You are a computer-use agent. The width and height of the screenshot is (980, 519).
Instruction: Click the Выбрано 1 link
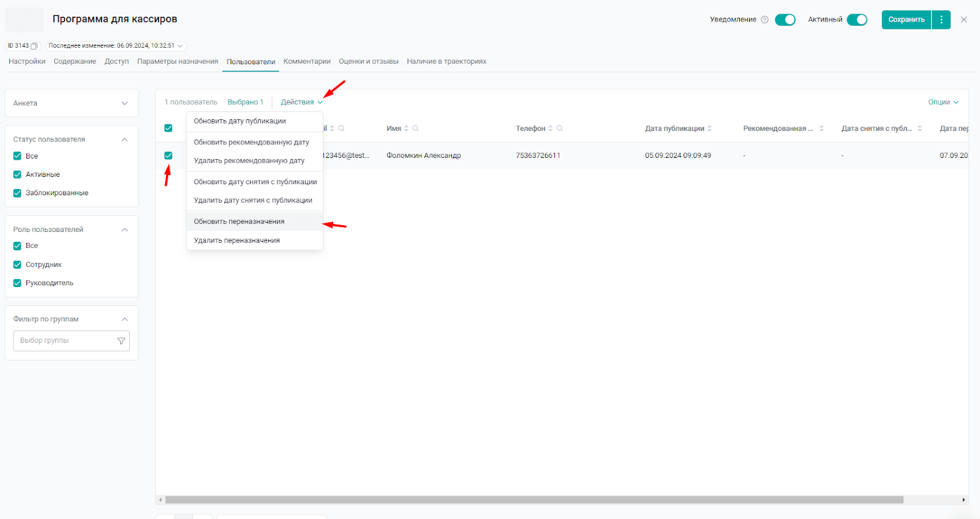(245, 102)
